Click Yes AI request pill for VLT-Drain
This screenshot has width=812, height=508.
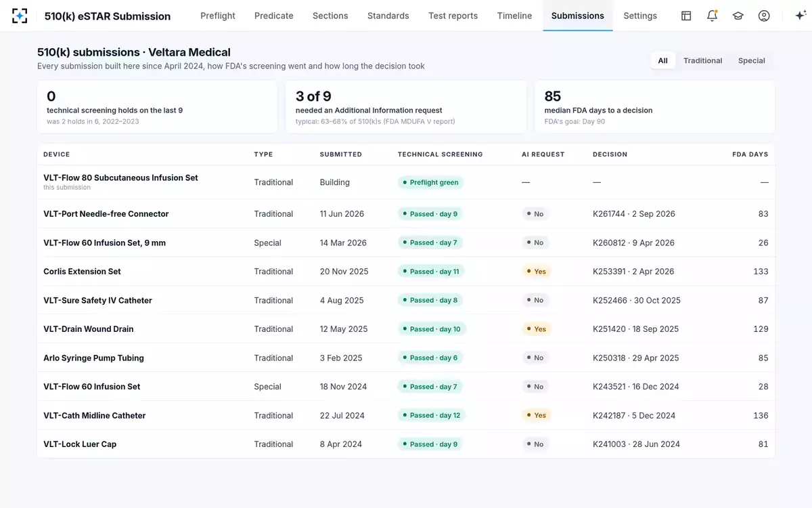pos(536,329)
